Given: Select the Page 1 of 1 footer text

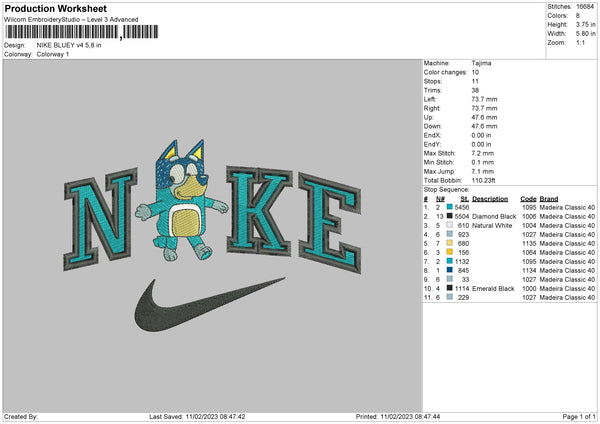Looking at the screenshot, I should point(579,416).
